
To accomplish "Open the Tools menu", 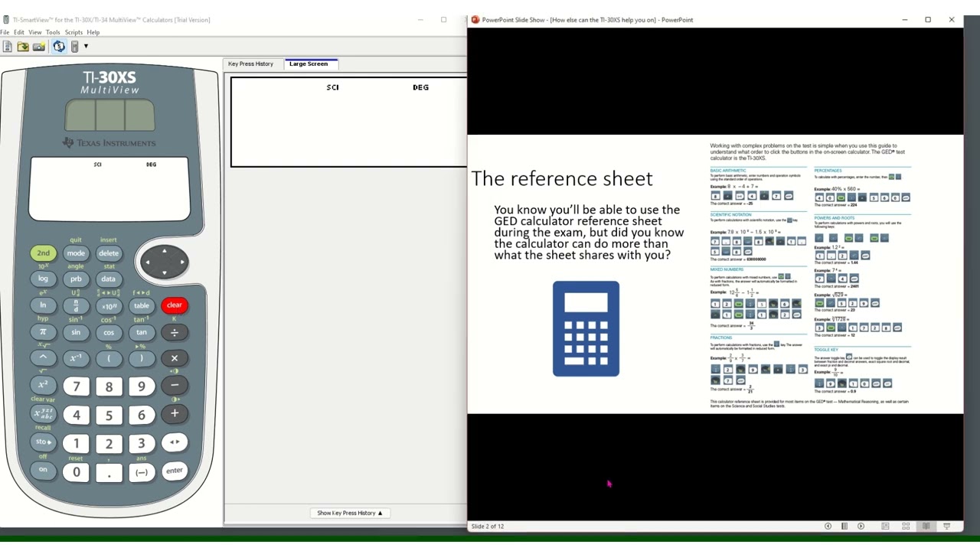I will click(53, 32).
